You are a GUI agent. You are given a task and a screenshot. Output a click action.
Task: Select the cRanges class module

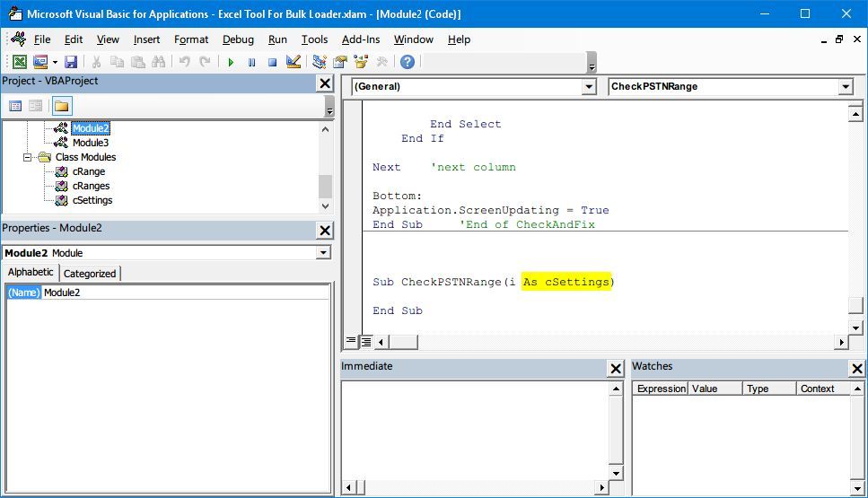click(x=91, y=186)
